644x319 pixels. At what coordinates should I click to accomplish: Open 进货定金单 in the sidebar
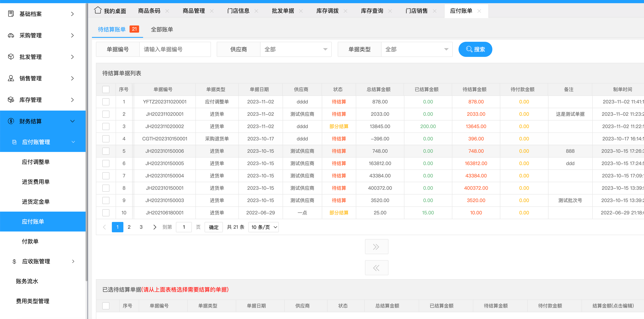click(36, 202)
